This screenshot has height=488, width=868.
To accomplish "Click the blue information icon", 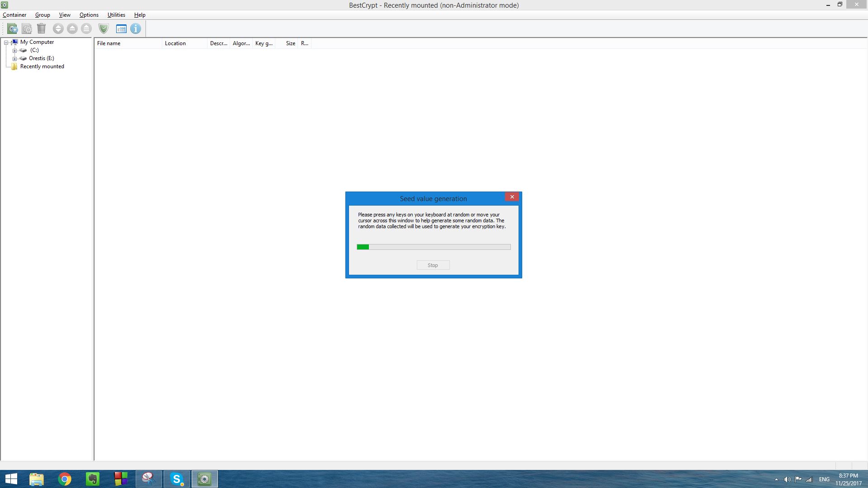I will (136, 29).
